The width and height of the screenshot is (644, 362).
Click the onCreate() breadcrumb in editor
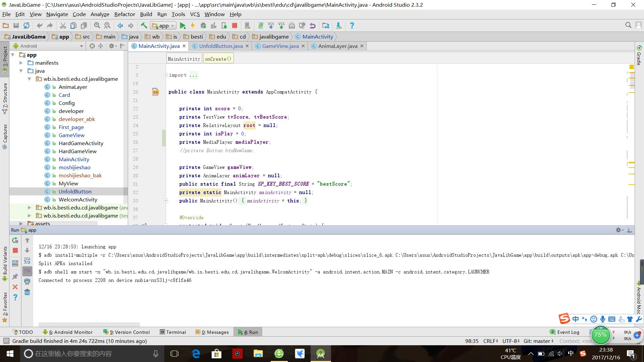tap(218, 59)
